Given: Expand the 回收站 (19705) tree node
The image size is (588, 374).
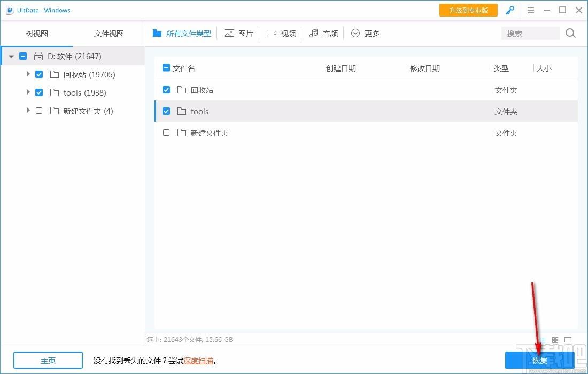Looking at the screenshot, I should point(28,74).
